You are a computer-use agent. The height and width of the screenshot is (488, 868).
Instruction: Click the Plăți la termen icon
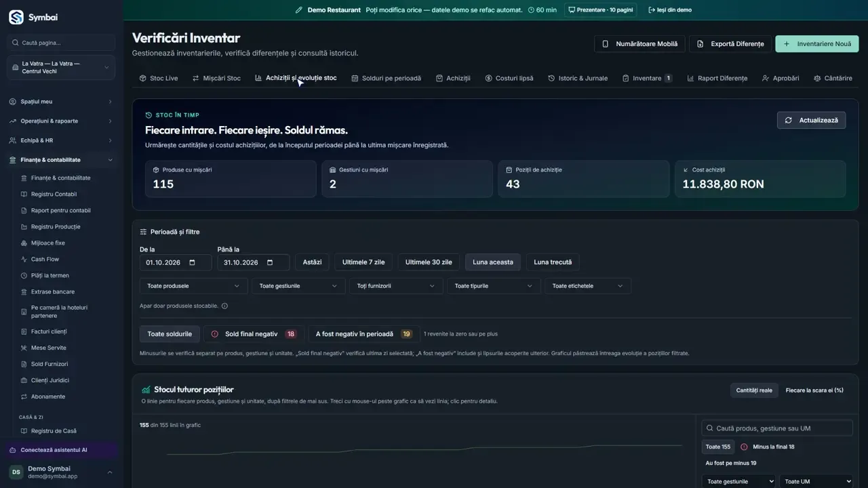(24, 276)
